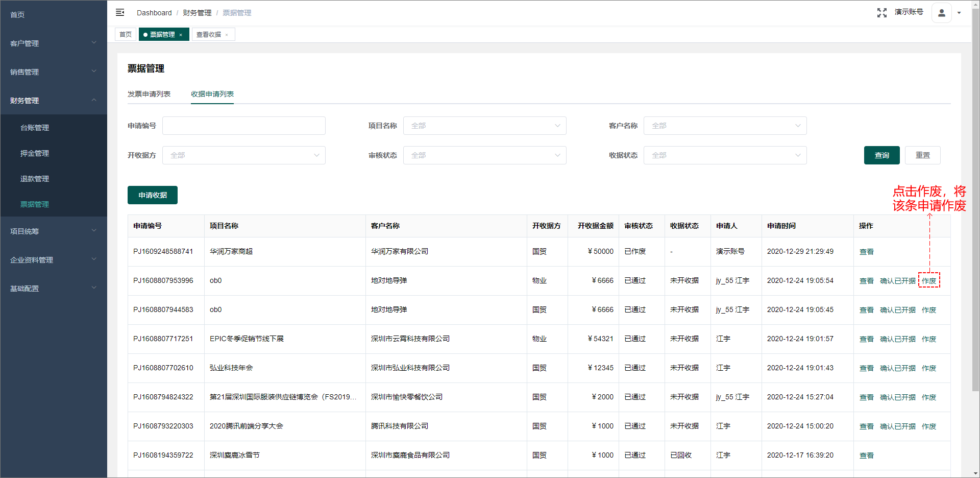Click 查看 for 2020腾讯前端分享大会

tap(867, 426)
